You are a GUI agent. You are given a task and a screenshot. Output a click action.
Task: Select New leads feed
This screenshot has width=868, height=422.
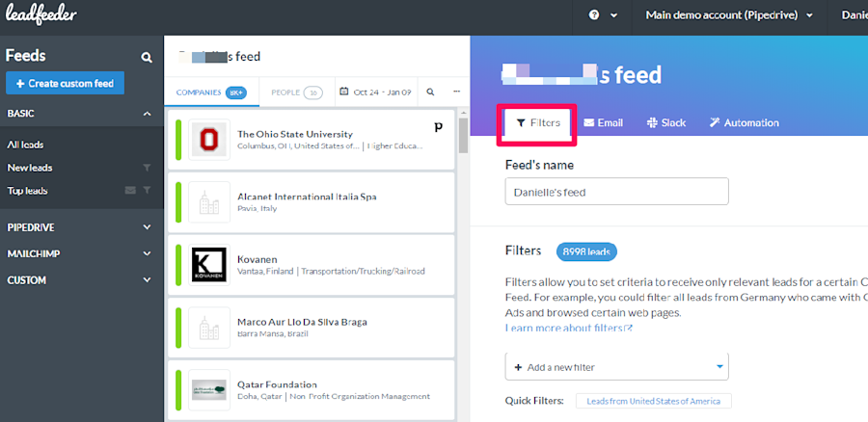click(x=30, y=168)
